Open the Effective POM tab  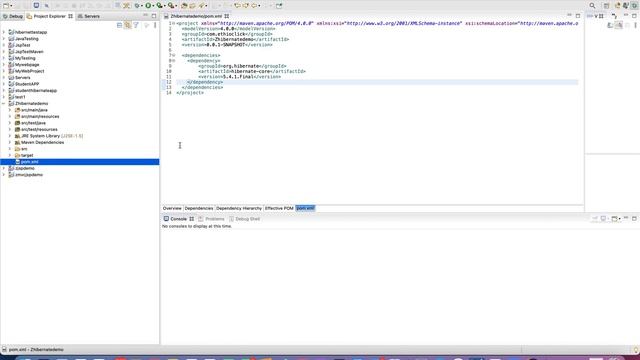pos(279,208)
